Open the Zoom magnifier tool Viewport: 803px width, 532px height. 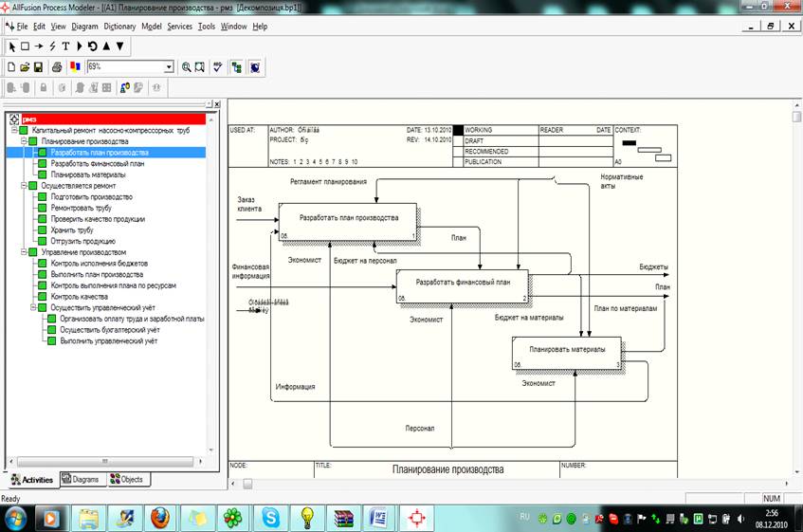coord(187,67)
